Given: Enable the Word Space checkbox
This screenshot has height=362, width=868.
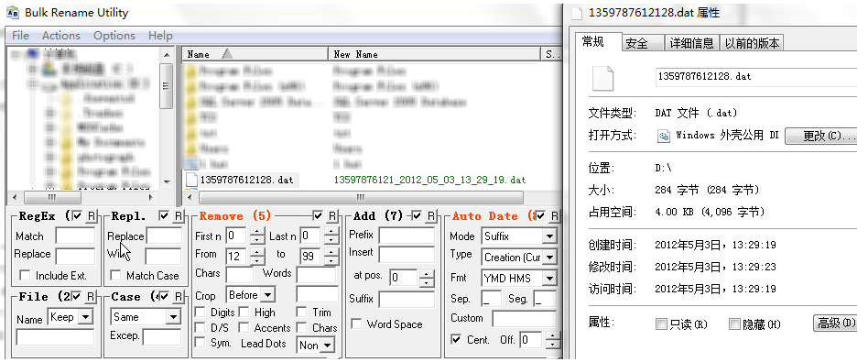Looking at the screenshot, I should 356,324.
